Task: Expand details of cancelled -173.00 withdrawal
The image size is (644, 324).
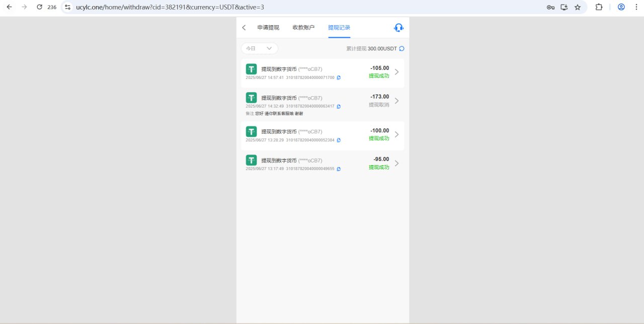Action: click(396, 101)
